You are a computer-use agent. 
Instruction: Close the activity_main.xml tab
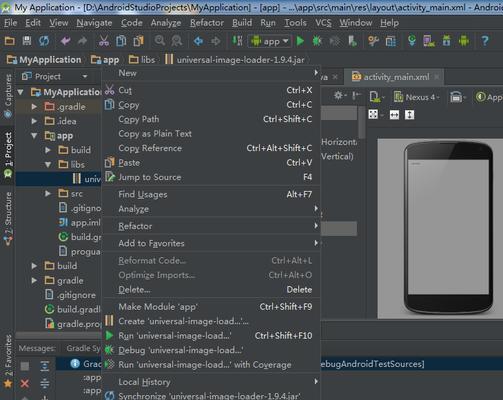pos(436,77)
